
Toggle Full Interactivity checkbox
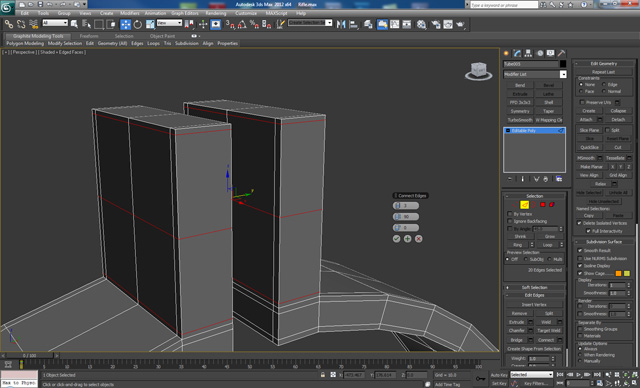click(x=588, y=231)
